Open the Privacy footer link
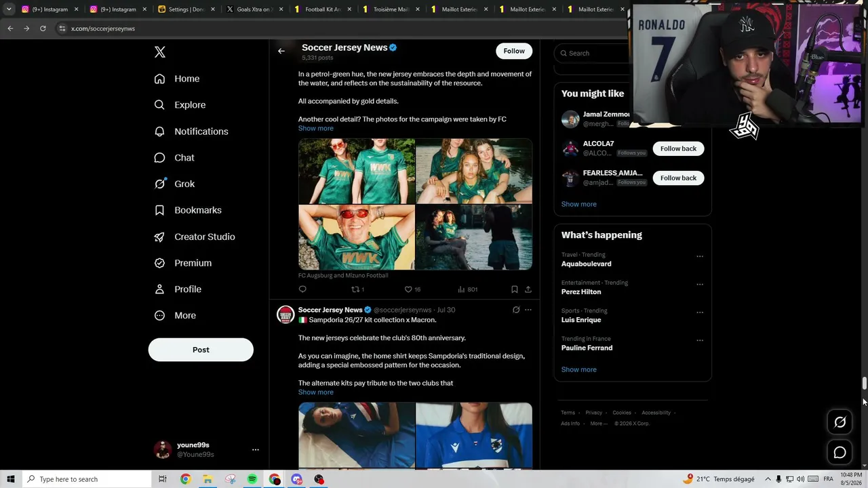The width and height of the screenshot is (868, 488). (x=593, y=413)
